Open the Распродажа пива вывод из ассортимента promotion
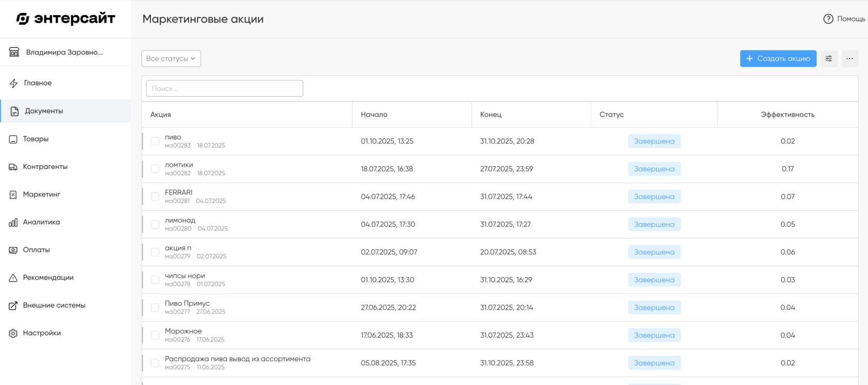The image size is (868, 385). coord(237,359)
